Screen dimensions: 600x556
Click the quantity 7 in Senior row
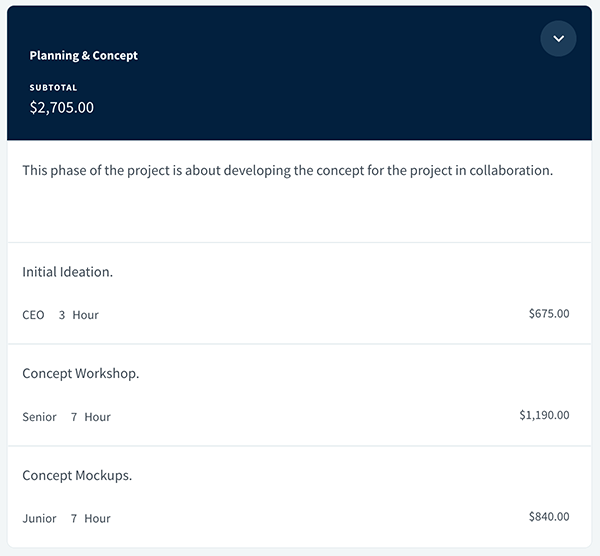(74, 417)
